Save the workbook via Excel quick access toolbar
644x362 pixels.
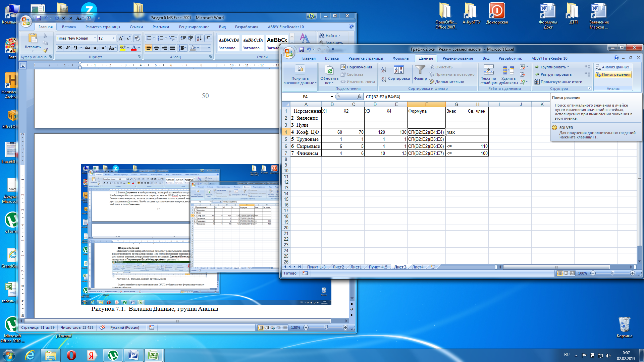pos(302,50)
